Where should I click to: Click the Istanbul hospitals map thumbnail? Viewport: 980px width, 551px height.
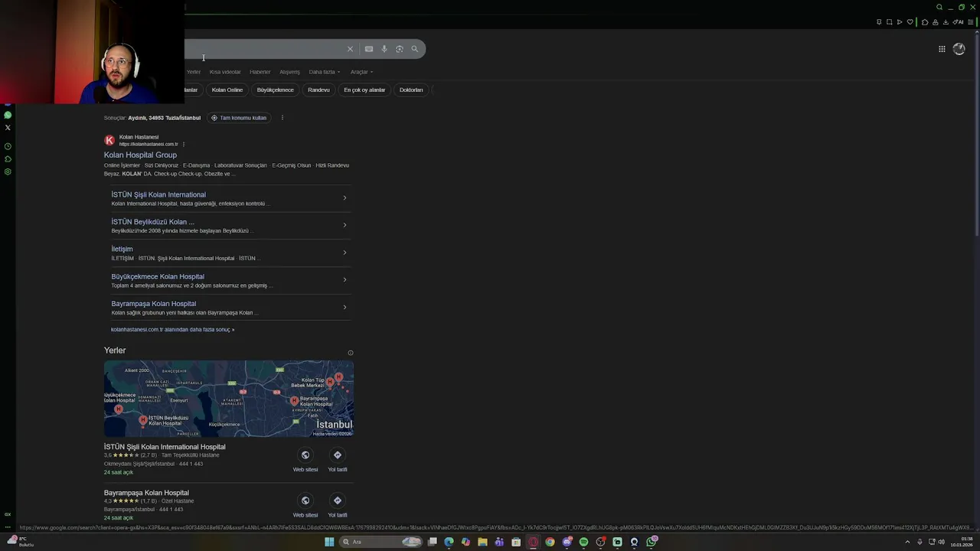coord(229,399)
